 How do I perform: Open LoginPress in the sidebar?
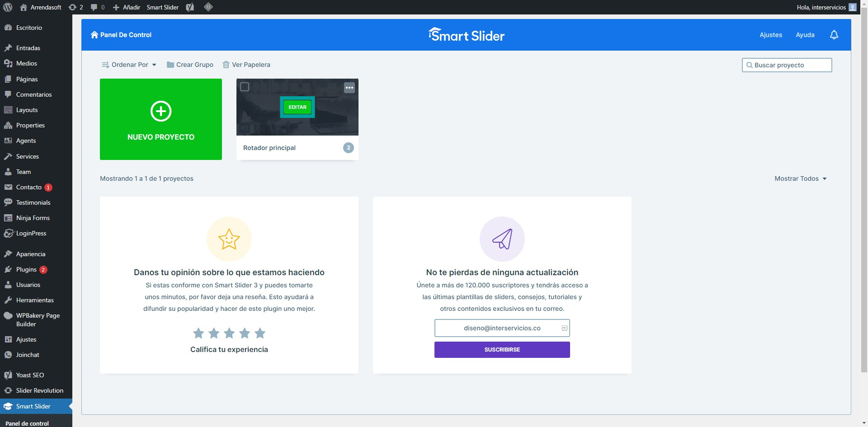coord(36,233)
